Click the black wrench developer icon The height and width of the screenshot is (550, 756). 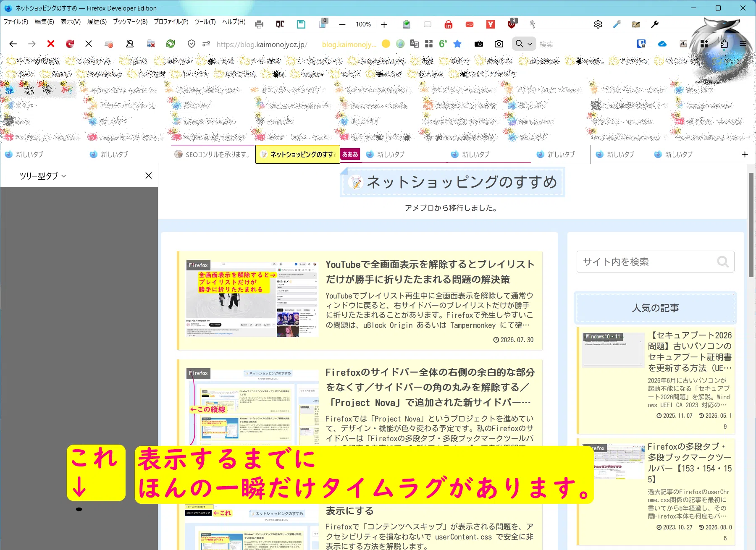pos(655,24)
